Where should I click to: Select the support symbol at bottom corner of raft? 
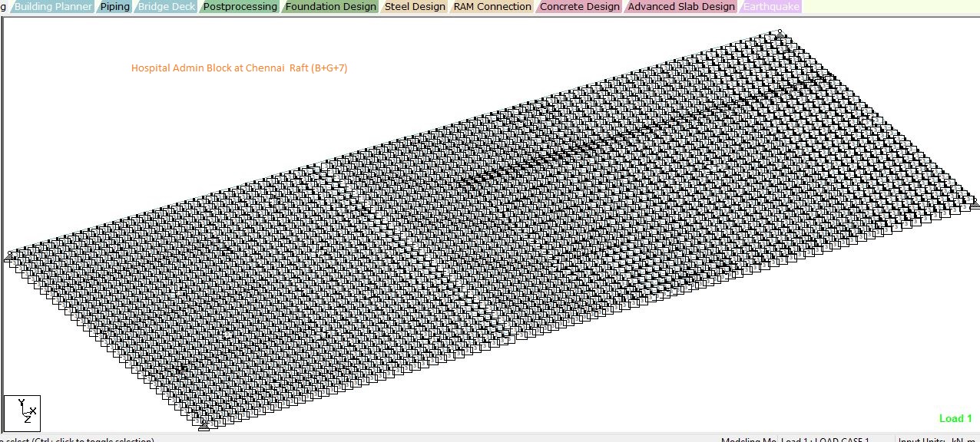pos(204,424)
